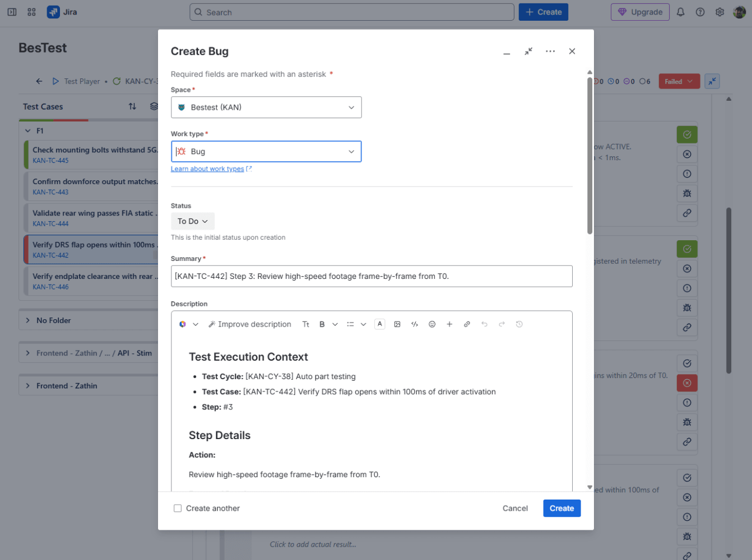Viewport: 752px width, 560px height.
Task: Create a bug from 'ow ACTIVE' step
Action: pyautogui.click(x=687, y=193)
